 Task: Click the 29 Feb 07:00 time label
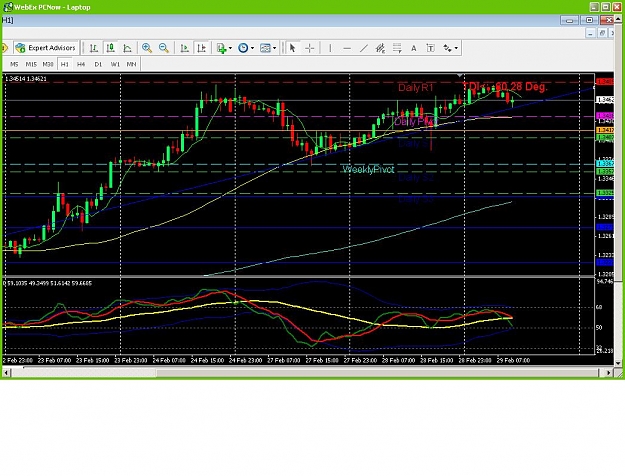pyautogui.click(x=513, y=360)
